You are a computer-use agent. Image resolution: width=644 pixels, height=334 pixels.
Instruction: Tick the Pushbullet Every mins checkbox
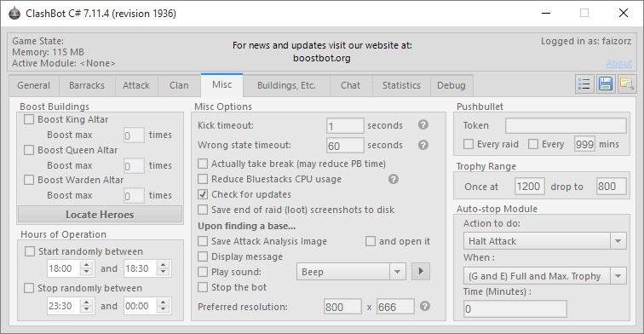(x=533, y=144)
